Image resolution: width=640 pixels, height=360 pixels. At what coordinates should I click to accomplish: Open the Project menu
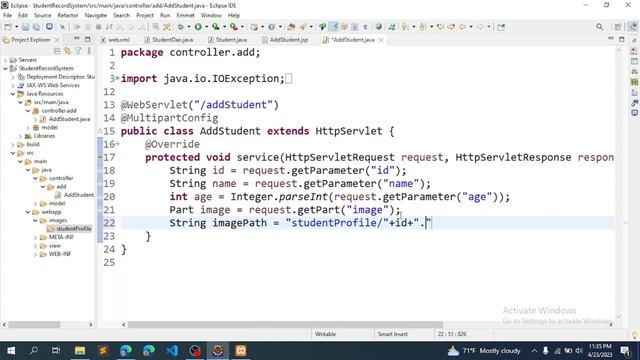click(145, 15)
